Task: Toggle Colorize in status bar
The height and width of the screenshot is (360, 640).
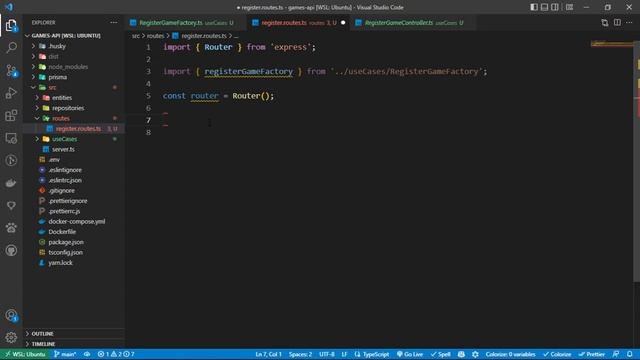Action: 557,354
